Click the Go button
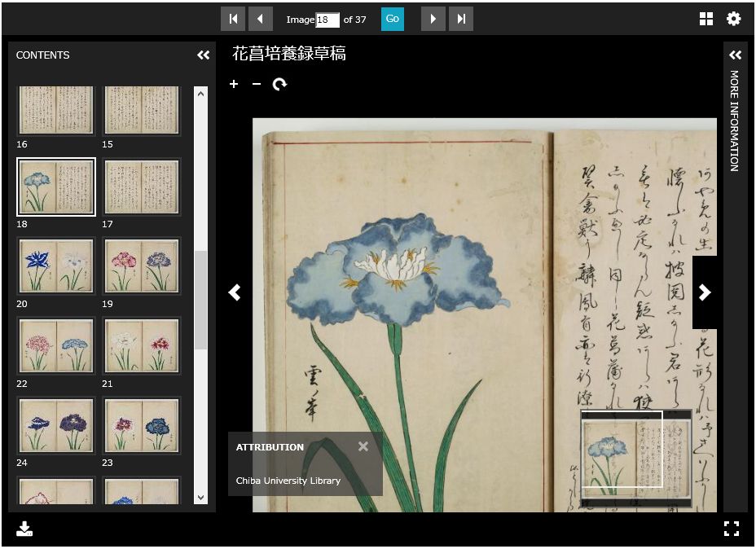This screenshot has height=549, width=756. [393, 19]
